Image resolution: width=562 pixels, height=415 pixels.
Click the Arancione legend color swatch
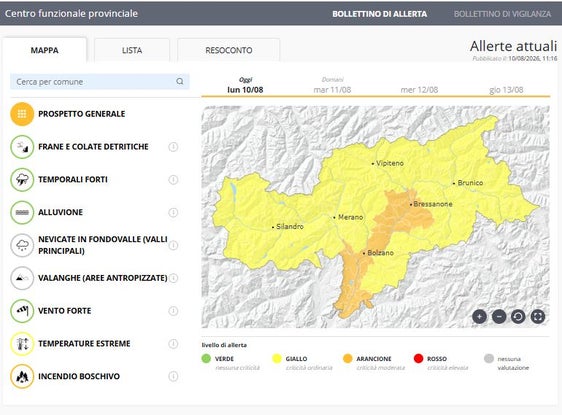348,358
